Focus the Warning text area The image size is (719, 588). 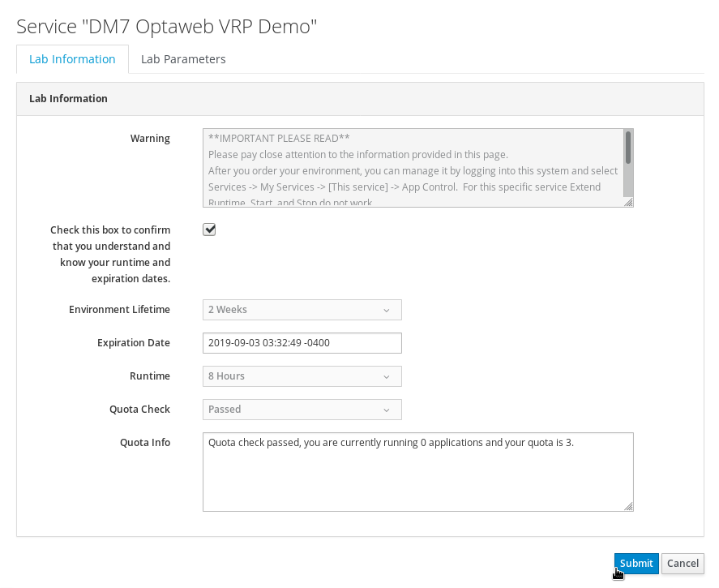tap(412, 168)
